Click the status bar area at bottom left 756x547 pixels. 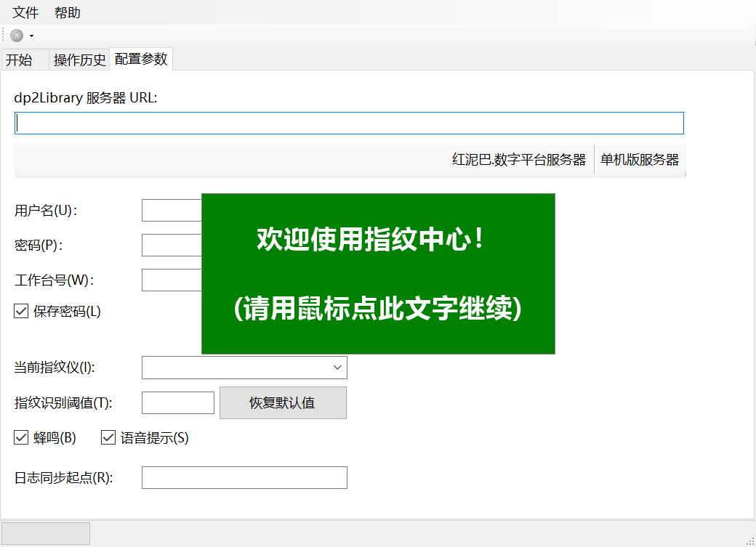pyautogui.click(x=45, y=532)
